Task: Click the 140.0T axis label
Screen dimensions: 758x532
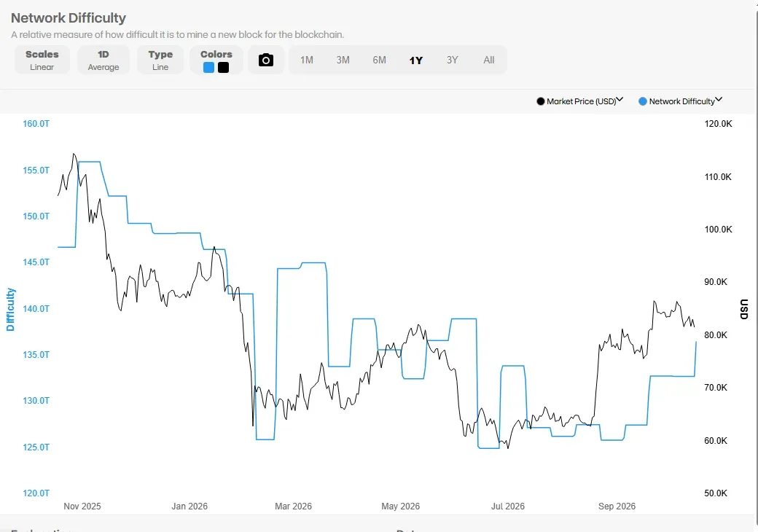Action: point(36,308)
